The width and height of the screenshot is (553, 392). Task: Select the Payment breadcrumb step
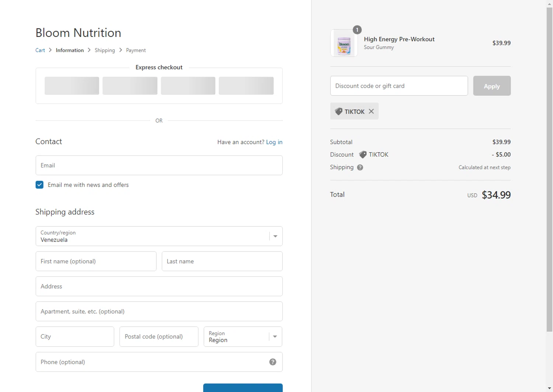(x=136, y=50)
